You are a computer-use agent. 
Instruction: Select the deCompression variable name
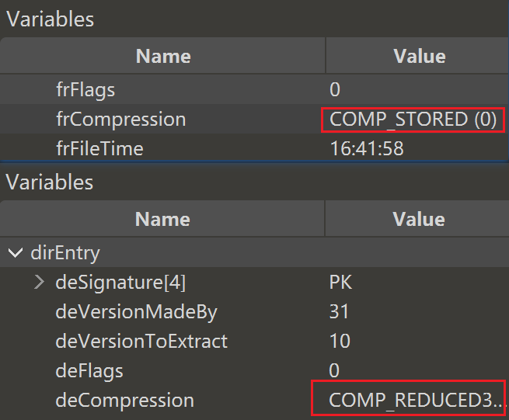tap(124, 401)
